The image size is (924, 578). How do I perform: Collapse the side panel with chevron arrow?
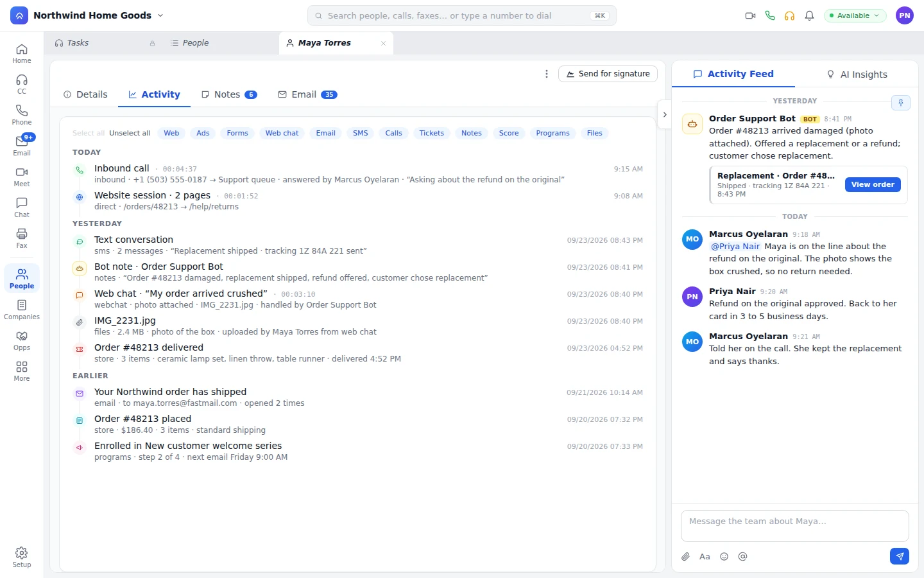(665, 114)
